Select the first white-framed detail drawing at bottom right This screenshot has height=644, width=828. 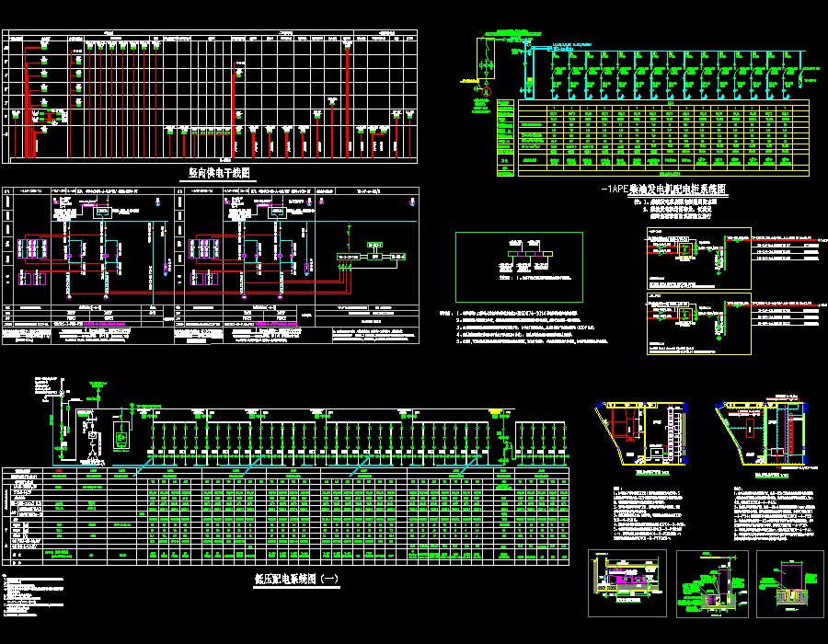(x=627, y=582)
